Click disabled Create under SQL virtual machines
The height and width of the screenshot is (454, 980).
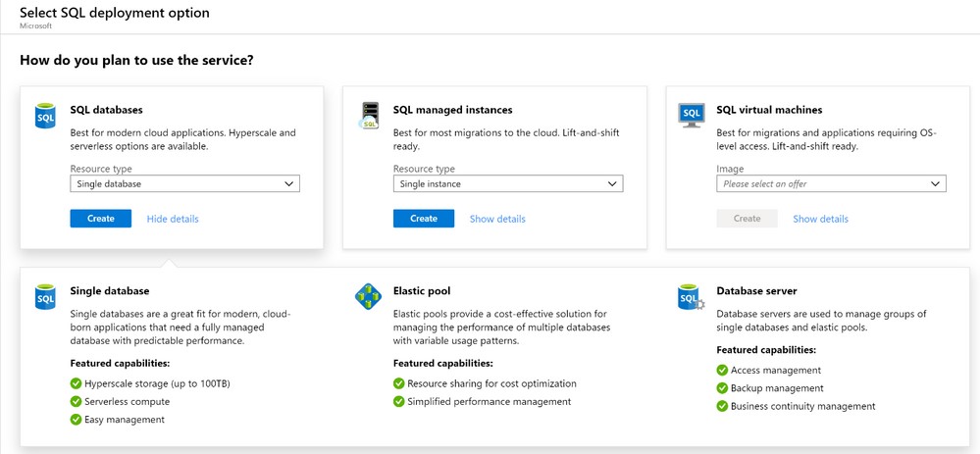click(x=747, y=219)
